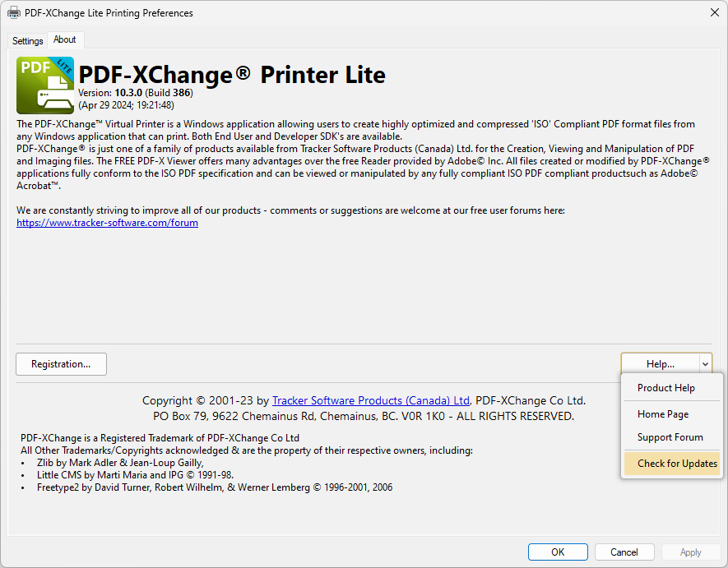Collapse the Help dropdown arrow
Viewport: 728px width, 568px height.
[x=705, y=364]
